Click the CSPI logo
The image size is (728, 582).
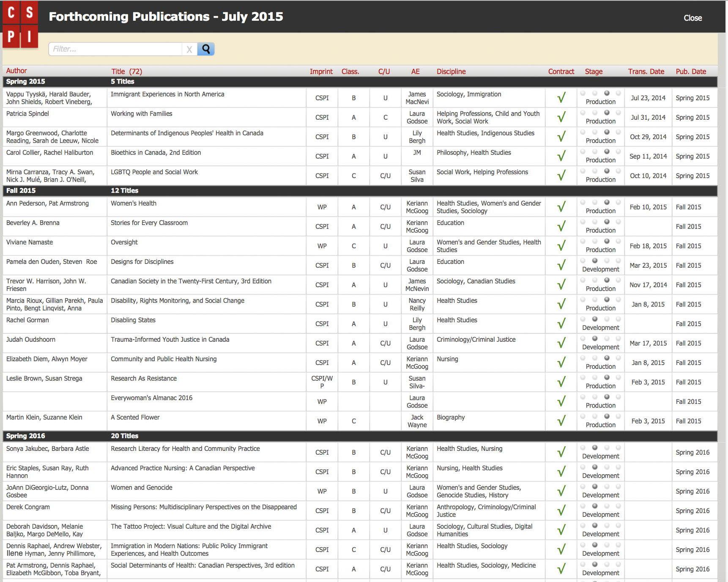tap(20, 25)
